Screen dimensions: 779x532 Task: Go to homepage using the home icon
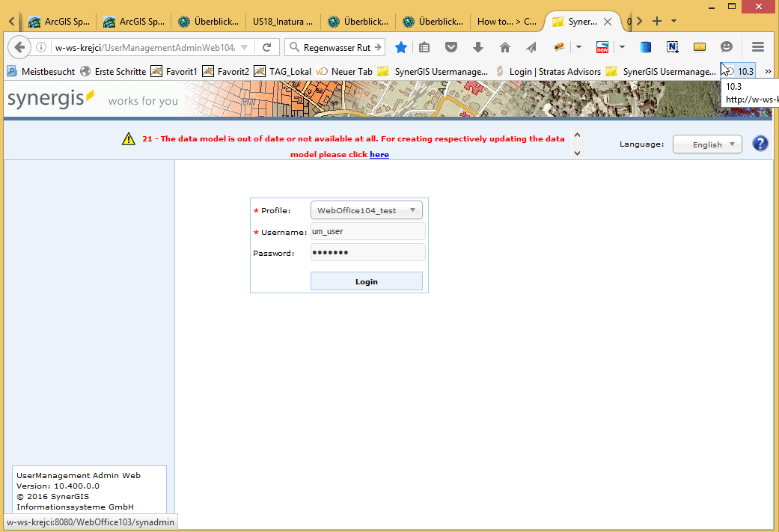(x=504, y=47)
